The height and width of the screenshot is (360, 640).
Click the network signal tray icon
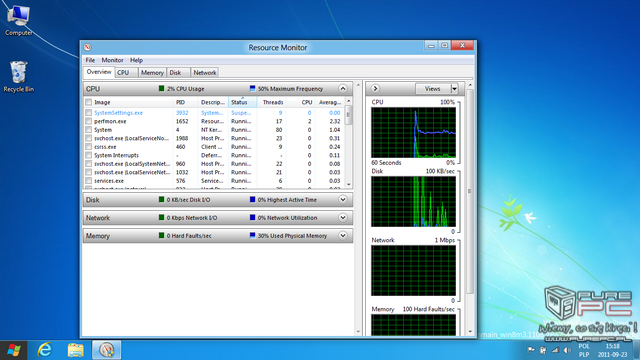click(555, 350)
